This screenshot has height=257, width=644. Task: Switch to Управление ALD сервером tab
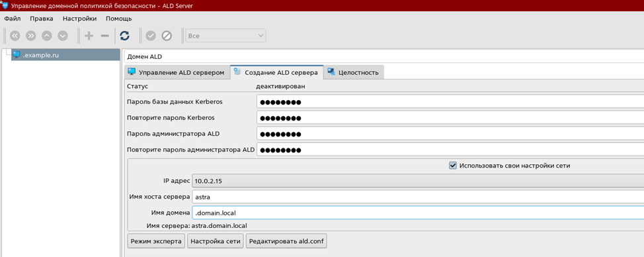[x=177, y=72]
